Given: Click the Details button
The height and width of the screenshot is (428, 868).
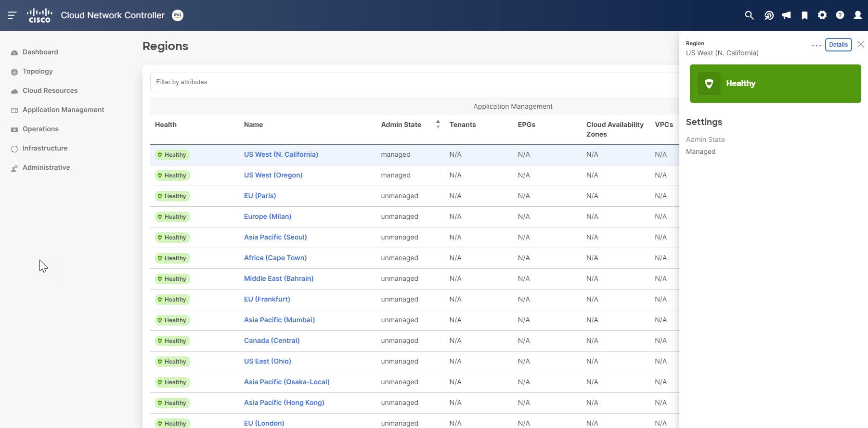Looking at the screenshot, I should [838, 45].
